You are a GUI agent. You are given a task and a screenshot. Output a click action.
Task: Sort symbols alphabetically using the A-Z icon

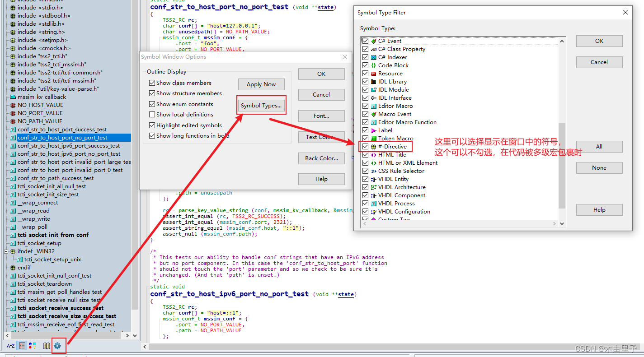10,346
